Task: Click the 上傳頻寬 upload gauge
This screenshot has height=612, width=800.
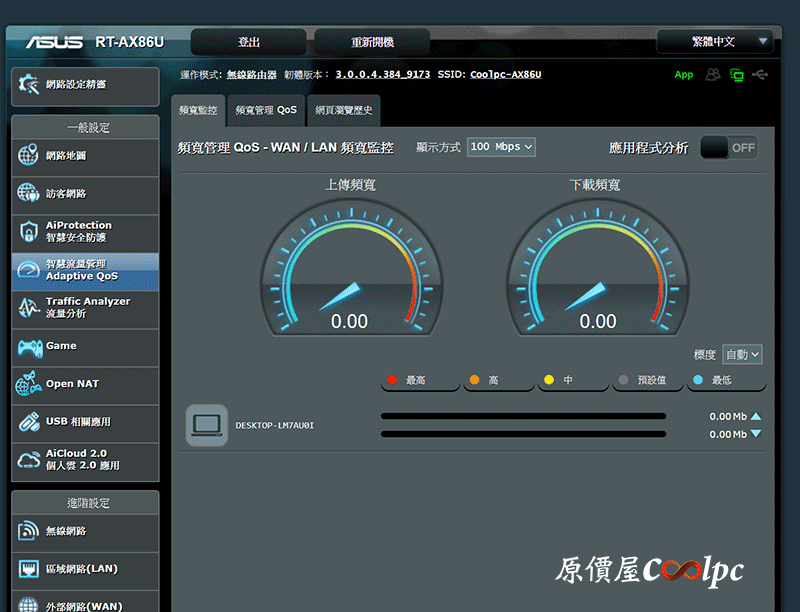Action: click(352, 267)
